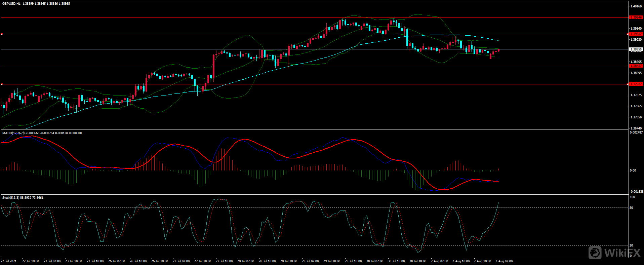
Task: Click the WikiFX logo watermark
Action: point(615,253)
